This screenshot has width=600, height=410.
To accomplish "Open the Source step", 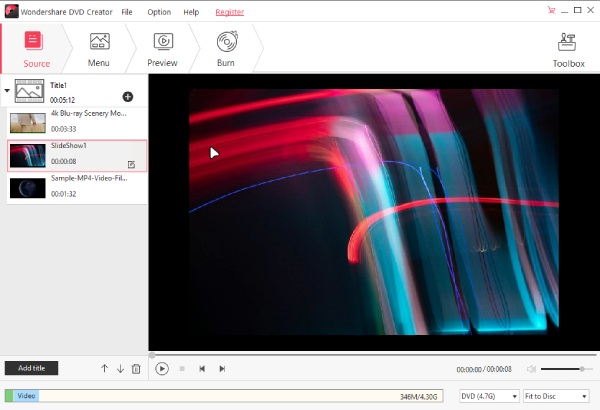I will 36,49.
